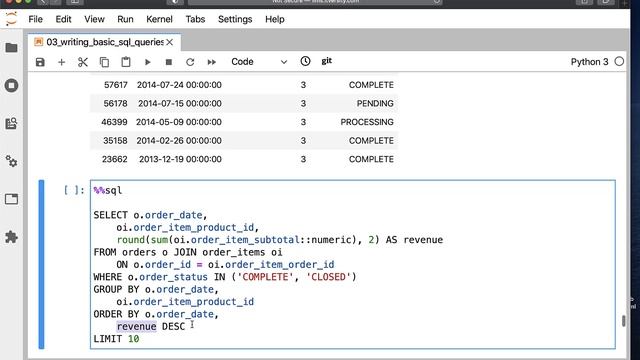Paste cell from clipboard icon
This screenshot has width=640, height=360.
pos(126,62)
